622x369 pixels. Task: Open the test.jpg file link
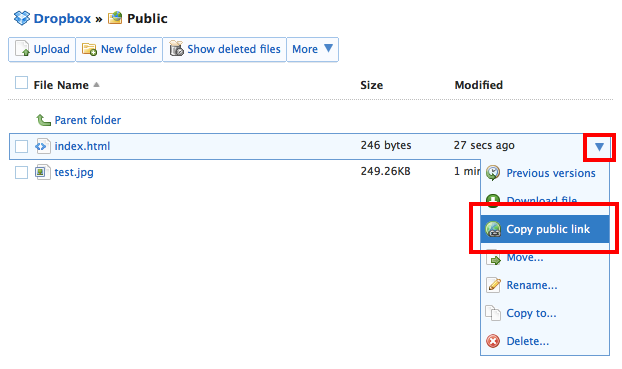tap(74, 172)
